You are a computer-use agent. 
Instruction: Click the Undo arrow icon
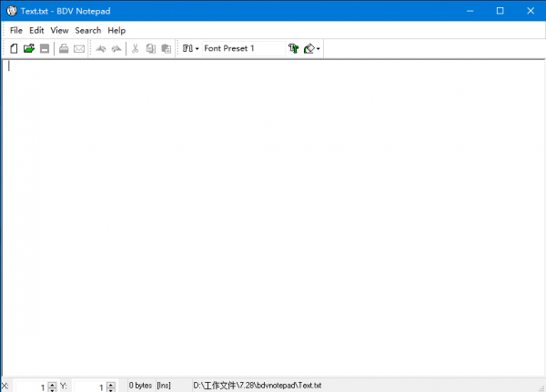pos(101,48)
